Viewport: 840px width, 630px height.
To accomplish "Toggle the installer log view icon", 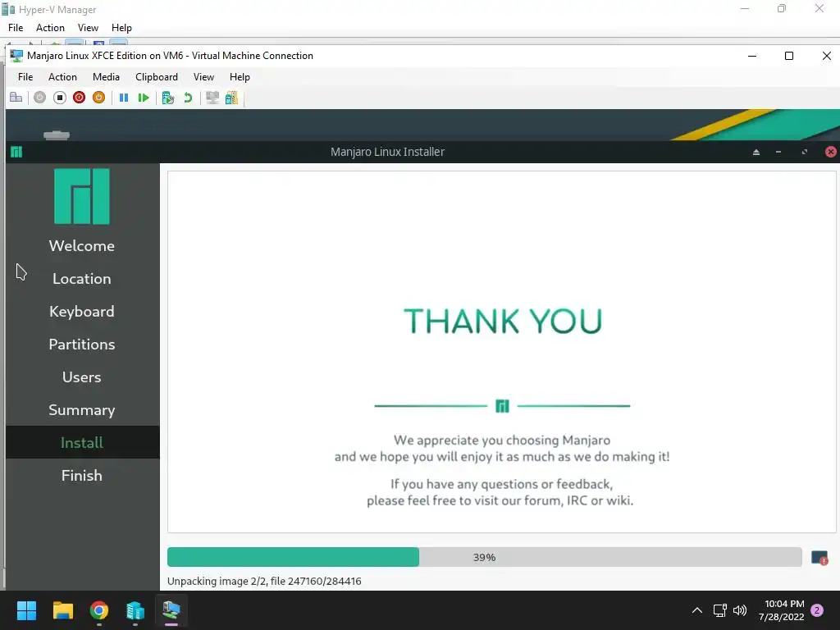I will [819, 558].
